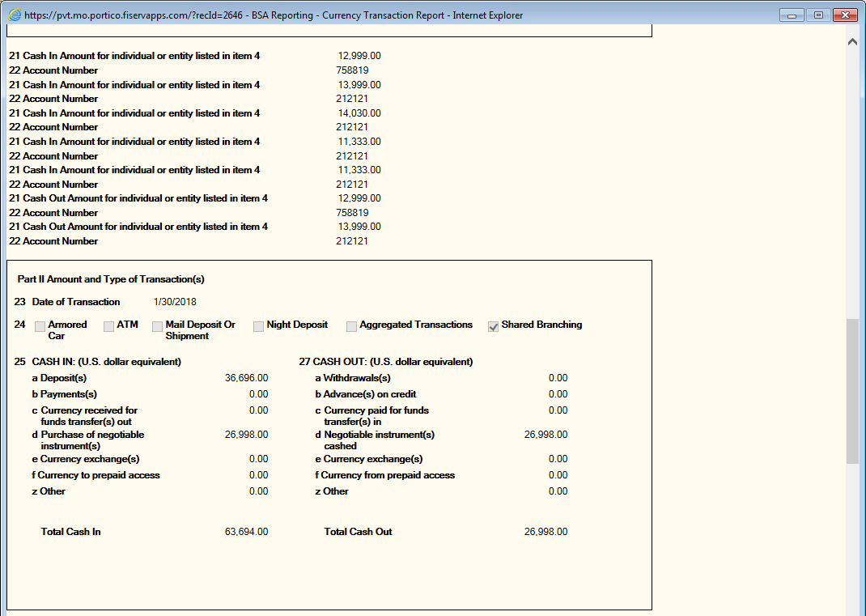
Task: Click the 'a Deposit(s)' label
Action: coord(59,378)
